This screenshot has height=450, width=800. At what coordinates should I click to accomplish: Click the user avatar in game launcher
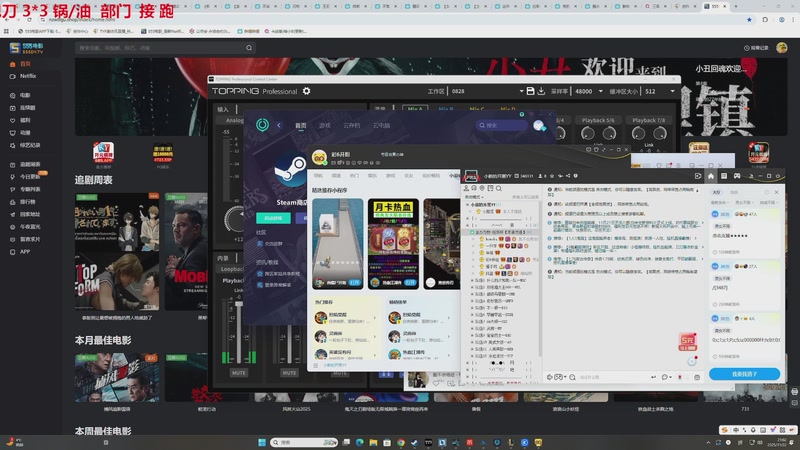(539, 126)
